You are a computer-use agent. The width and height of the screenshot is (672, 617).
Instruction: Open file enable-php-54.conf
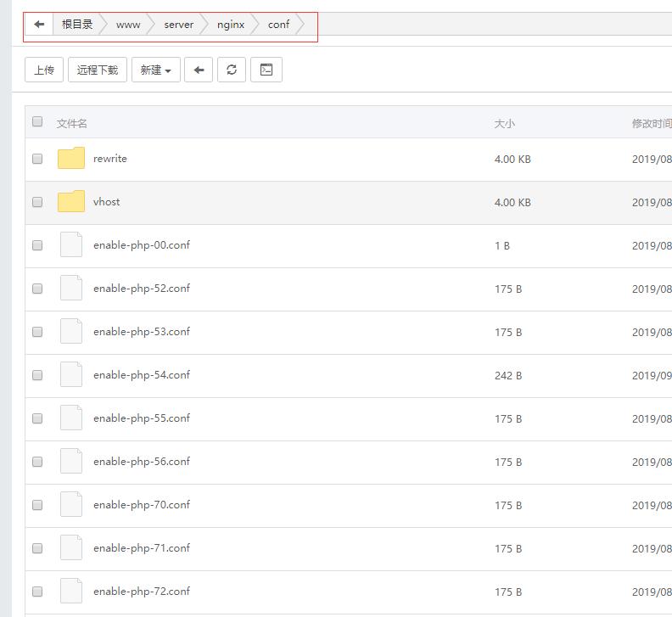coord(142,375)
